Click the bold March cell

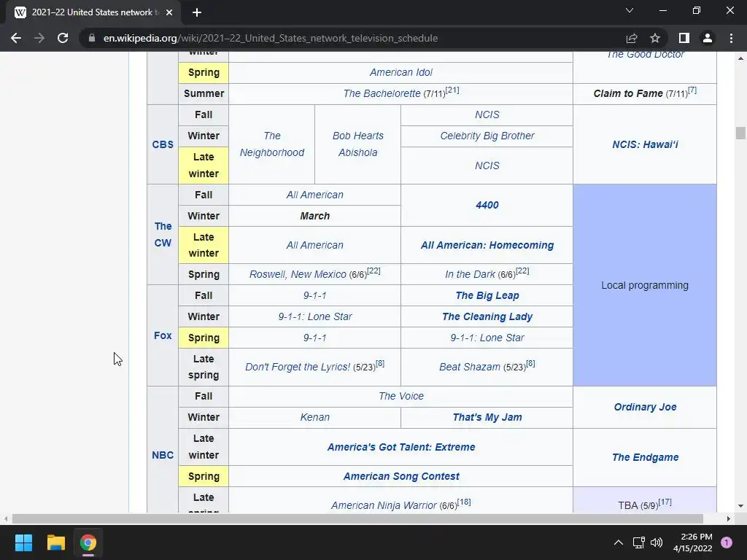[314, 216]
